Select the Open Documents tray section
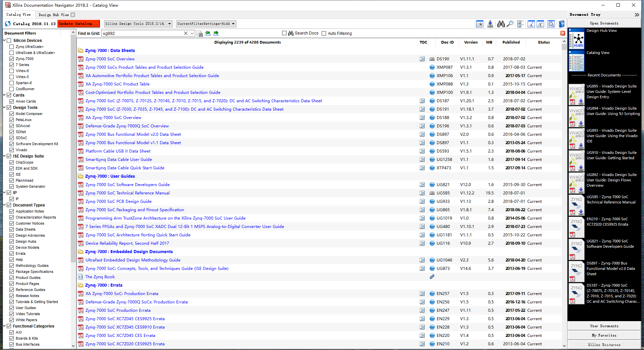Screen dimensions: 644x350 [604, 23]
